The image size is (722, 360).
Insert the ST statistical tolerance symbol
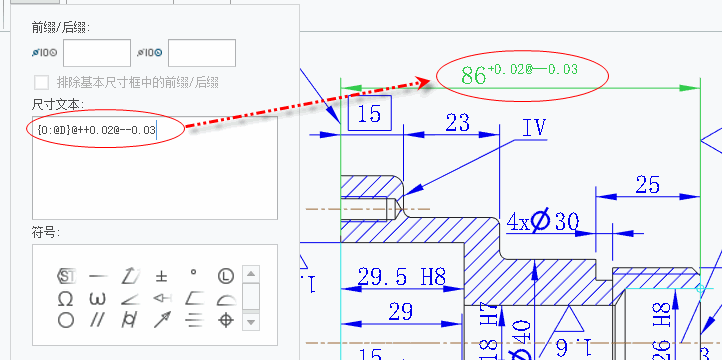[66, 276]
